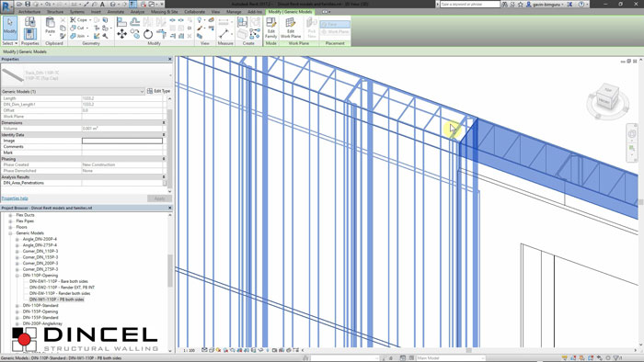The height and width of the screenshot is (362, 644).
Task: Collapse the Generic Models tree node
Action: (x=10, y=233)
